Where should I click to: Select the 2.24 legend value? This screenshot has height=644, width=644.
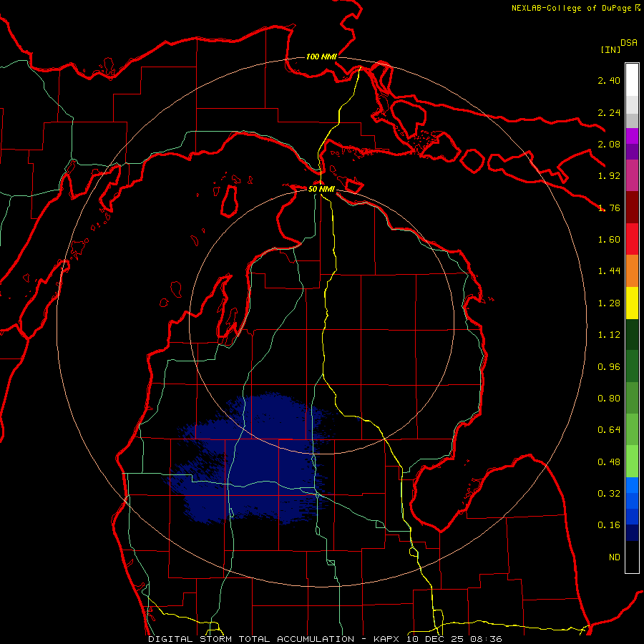coord(609,112)
